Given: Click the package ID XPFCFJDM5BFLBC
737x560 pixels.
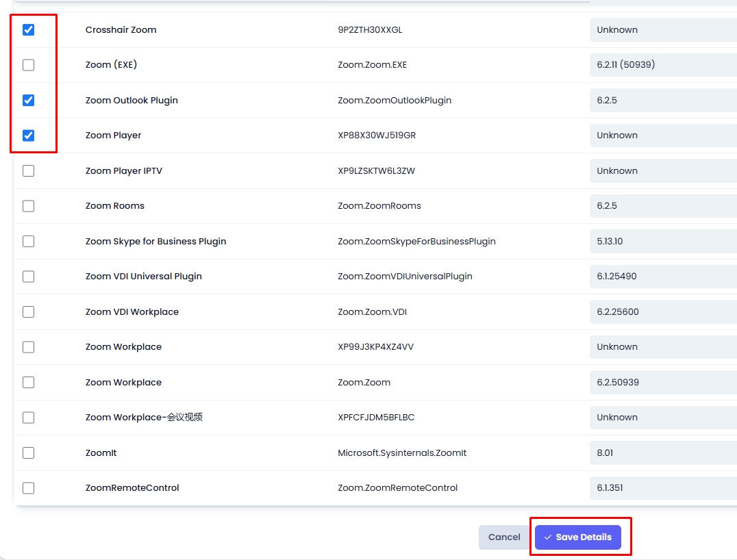Looking at the screenshot, I should pos(376,417).
